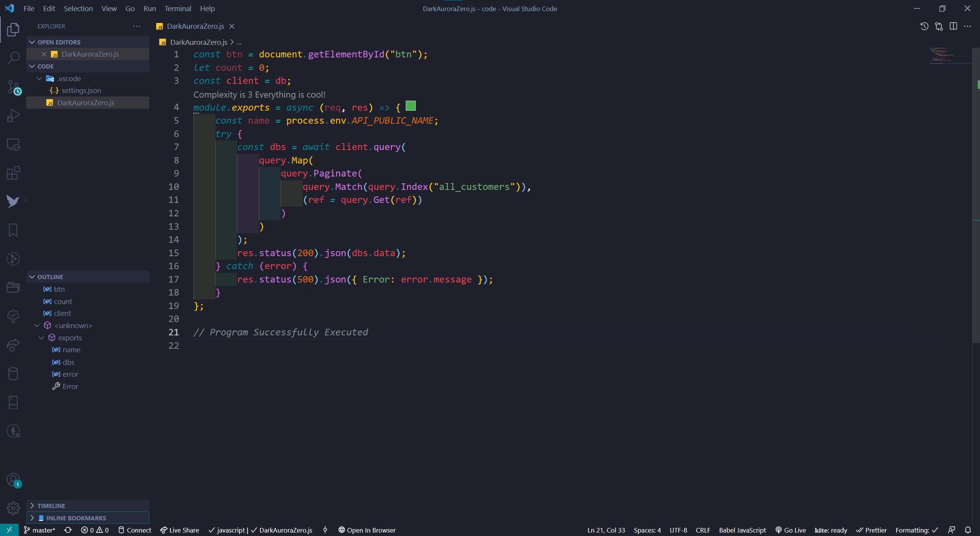Toggle Formatting checkmark in status bar

coord(916,530)
